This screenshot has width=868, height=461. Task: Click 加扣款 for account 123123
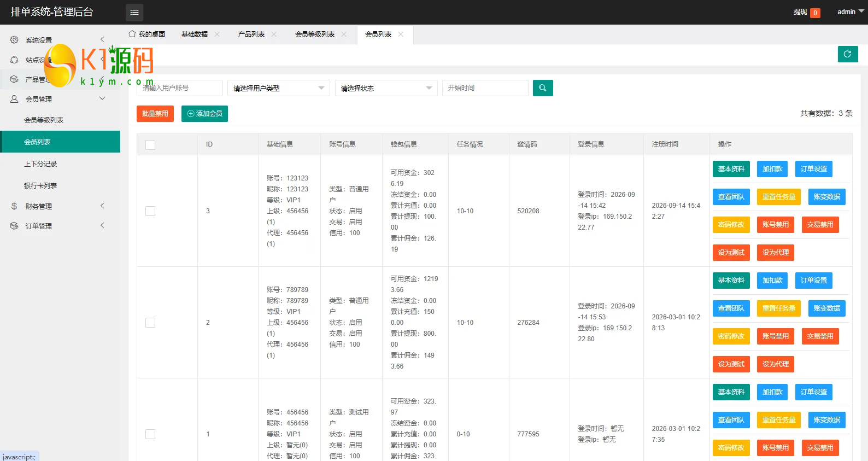[772, 169]
